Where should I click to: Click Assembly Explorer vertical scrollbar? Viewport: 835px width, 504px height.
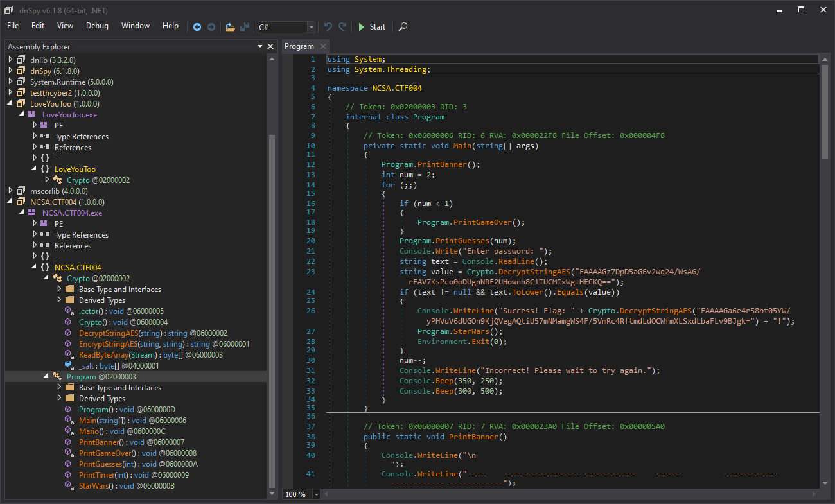[272, 311]
